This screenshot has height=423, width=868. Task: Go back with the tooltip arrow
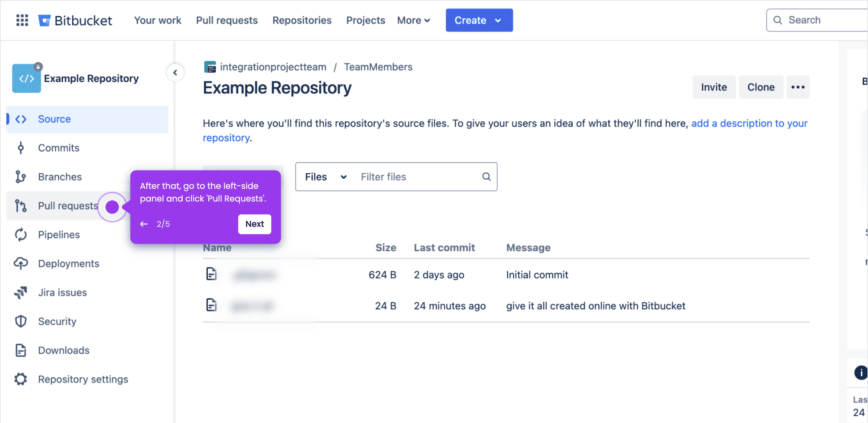[144, 224]
